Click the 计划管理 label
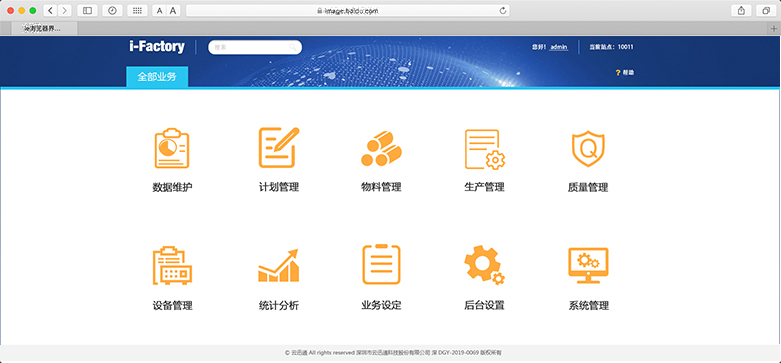Viewport: 781px width, 363px height. click(x=279, y=188)
